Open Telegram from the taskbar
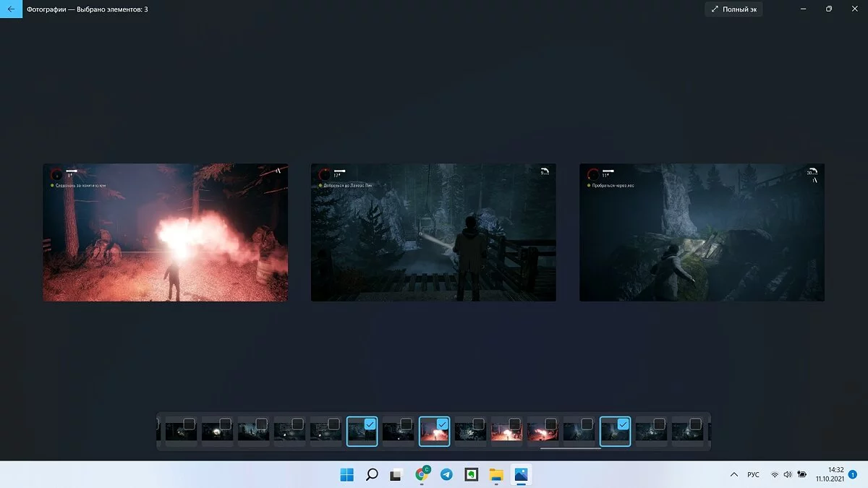Image resolution: width=868 pixels, height=488 pixels. pyautogui.click(x=446, y=474)
